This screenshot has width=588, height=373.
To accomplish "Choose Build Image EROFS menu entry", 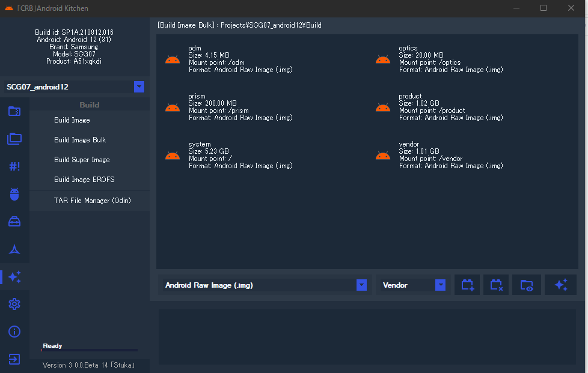I will coord(84,180).
